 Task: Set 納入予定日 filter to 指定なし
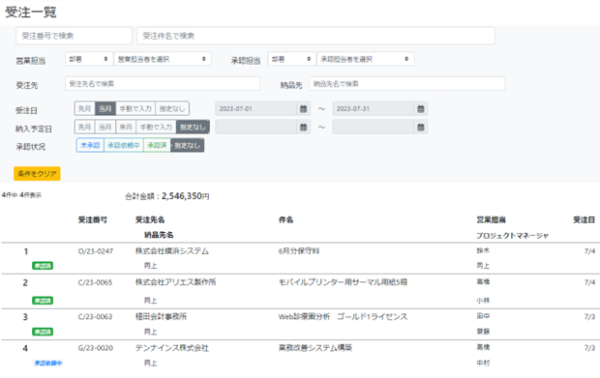pos(193,127)
